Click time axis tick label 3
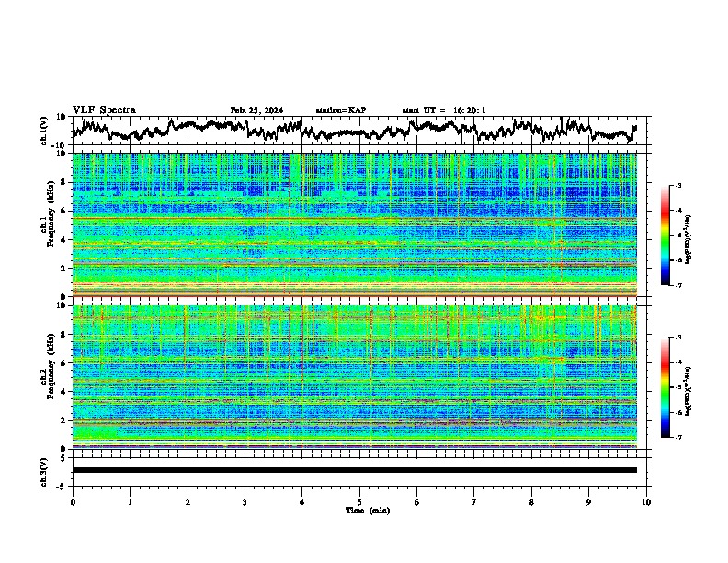 pos(245,502)
